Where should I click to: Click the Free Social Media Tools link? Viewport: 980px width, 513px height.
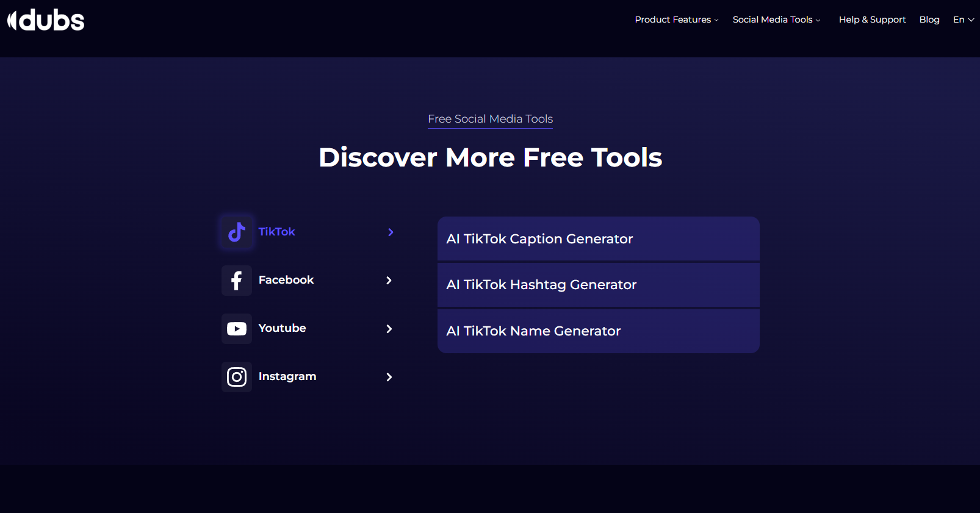tap(491, 119)
